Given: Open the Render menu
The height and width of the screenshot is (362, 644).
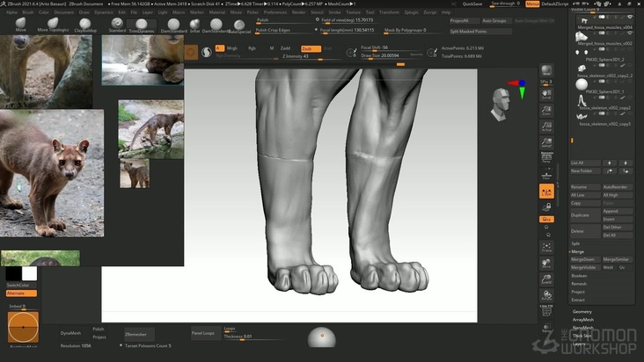Looking at the screenshot, I should pyautogui.click(x=298, y=12).
